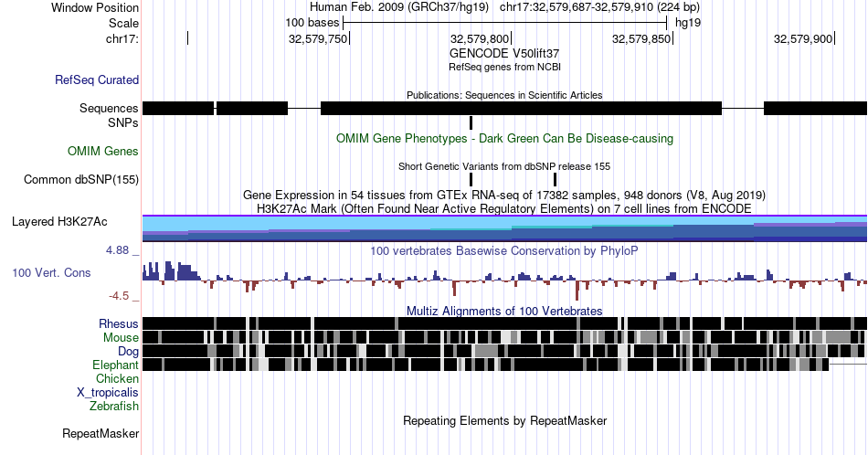Click the Scale label
The image size is (868, 455).
[x=123, y=23]
